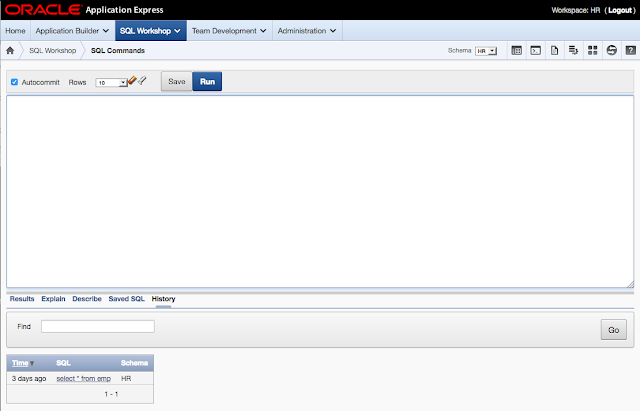Click the Logout link
Image resolution: width=640 pixels, height=411 pixels.
pyautogui.click(x=620, y=10)
